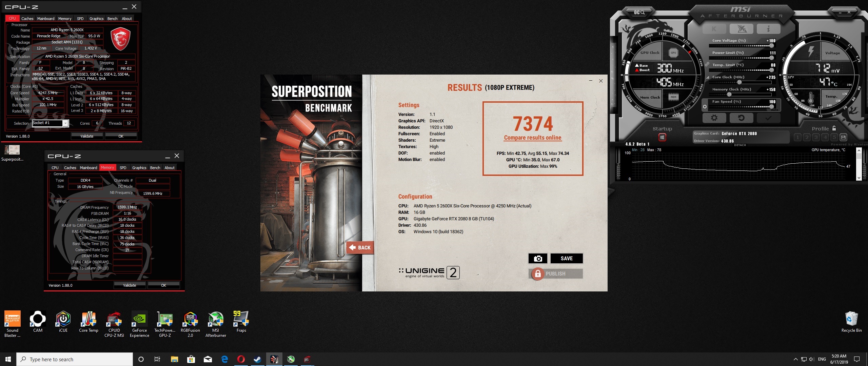Toggle Auto fan speed mode
The image size is (868, 366).
point(775,110)
